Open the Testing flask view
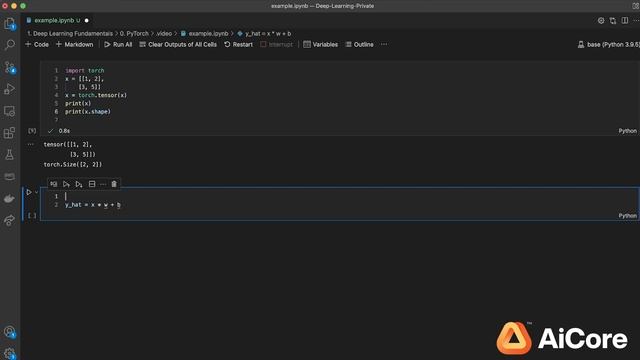The width and height of the screenshot is (640, 360). point(9,155)
